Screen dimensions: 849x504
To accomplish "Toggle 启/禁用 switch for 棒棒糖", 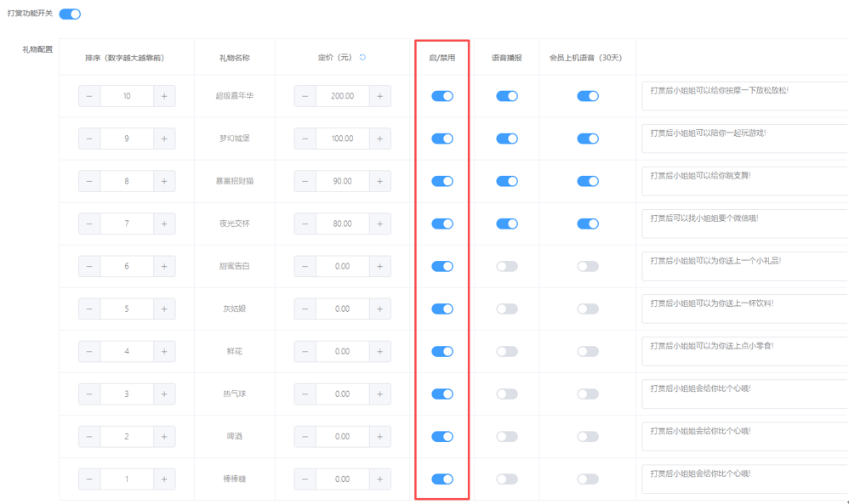I will click(442, 479).
